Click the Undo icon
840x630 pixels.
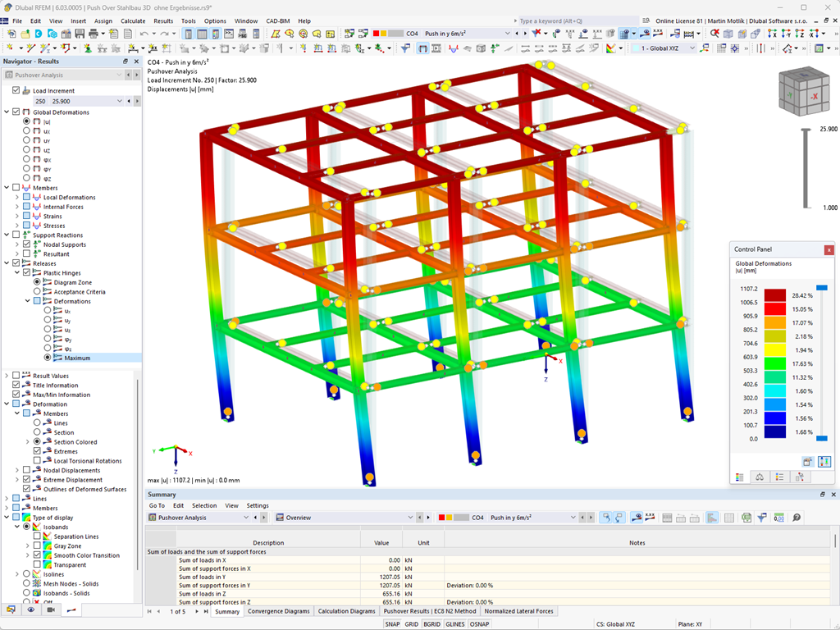[x=143, y=34]
